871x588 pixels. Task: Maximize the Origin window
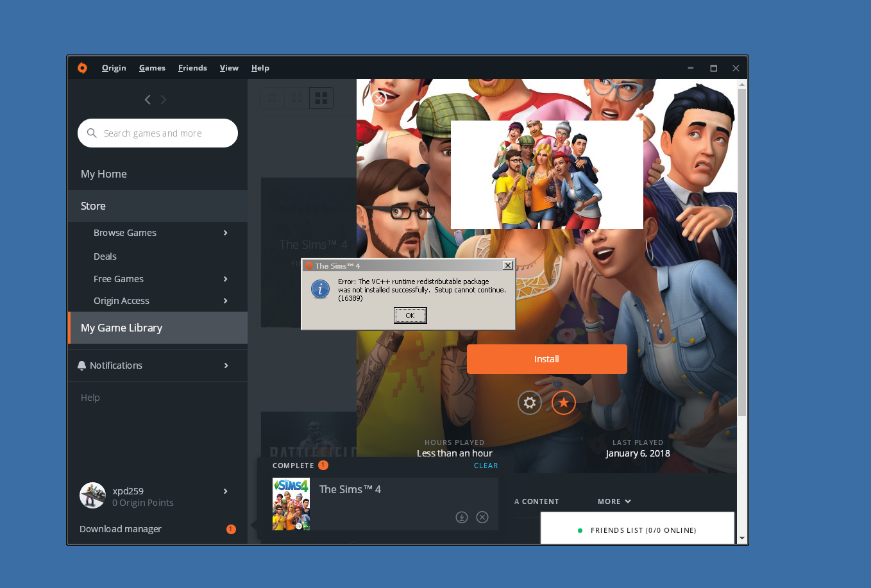pyautogui.click(x=713, y=68)
